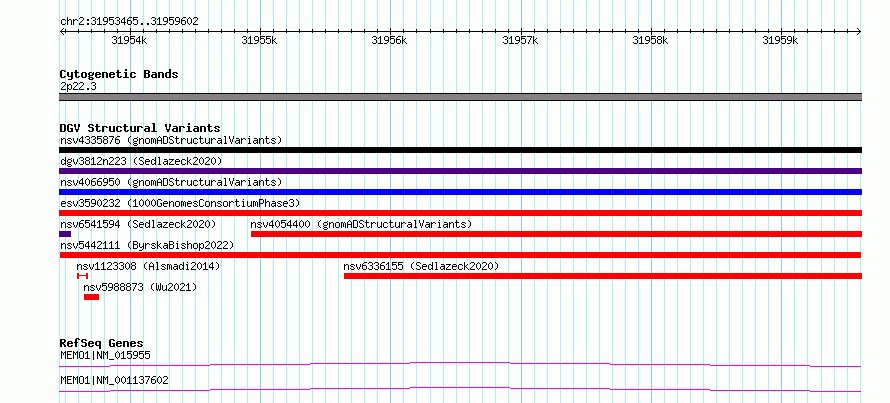Image resolution: width=890 pixels, height=403 pixels.
Task: Click the esv3590232 (1000GenomesConsortiumPhase3) label
Action: point(180,203)
